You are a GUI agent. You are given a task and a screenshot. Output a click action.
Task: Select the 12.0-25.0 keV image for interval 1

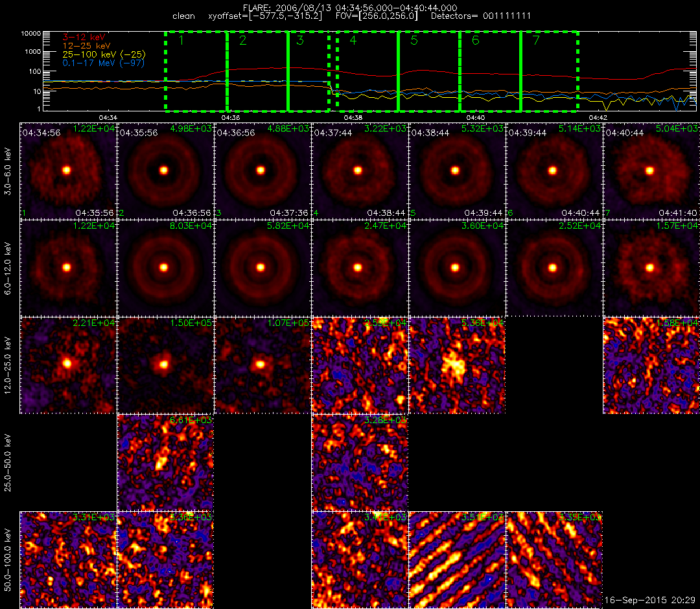[x=68, y=365]
